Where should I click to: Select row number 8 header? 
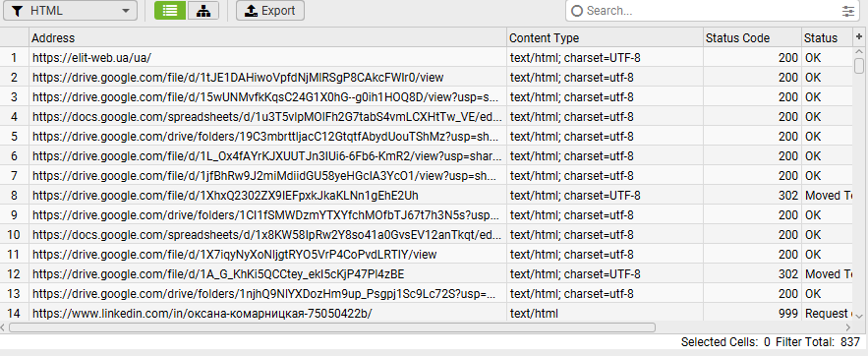[15, 196]
